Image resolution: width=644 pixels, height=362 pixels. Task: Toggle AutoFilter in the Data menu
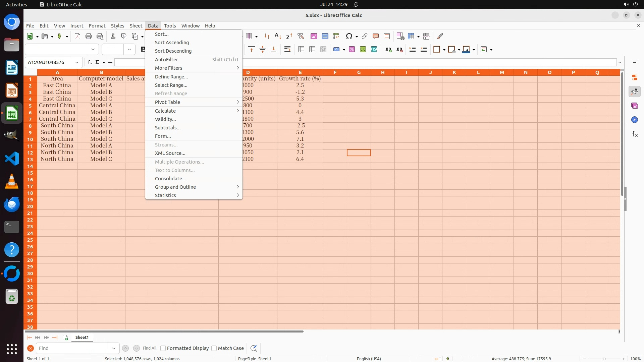[166, 60]
